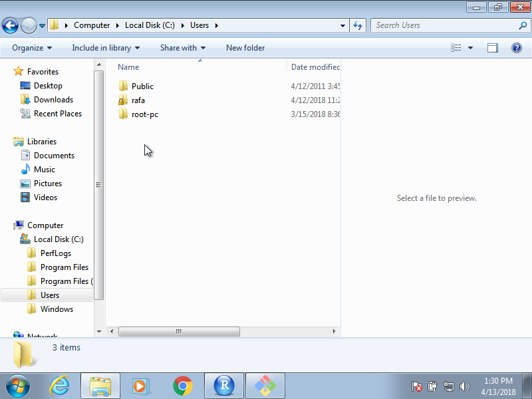Open the Share with menu
This screenshot has width=532, height=399.
183,48
